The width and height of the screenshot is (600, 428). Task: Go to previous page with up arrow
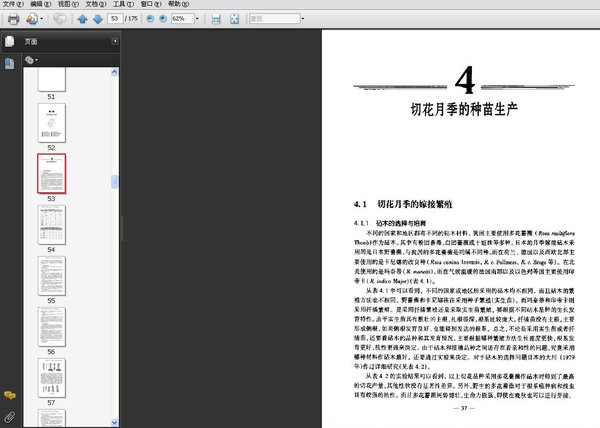pos(82,19)
